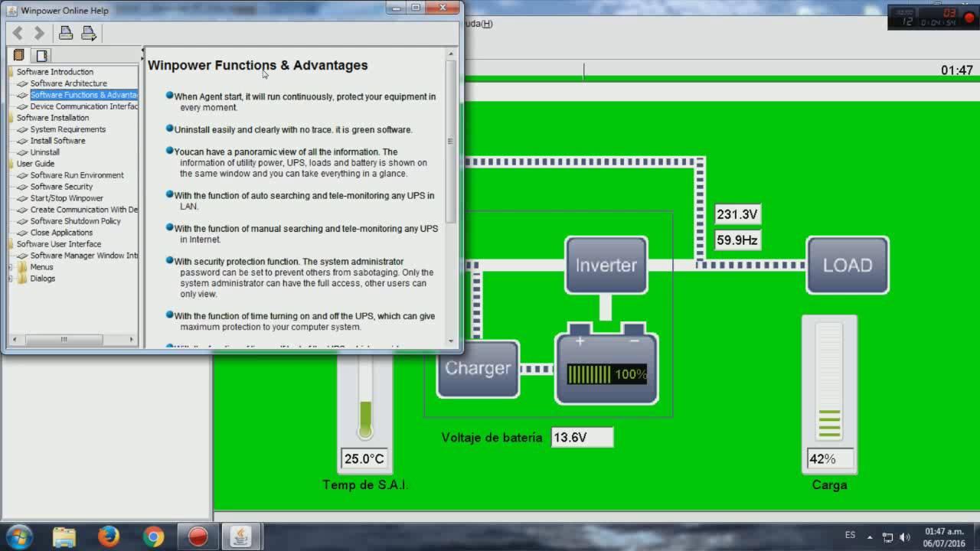Select the LOAD block in the diagram

point(848,266)
